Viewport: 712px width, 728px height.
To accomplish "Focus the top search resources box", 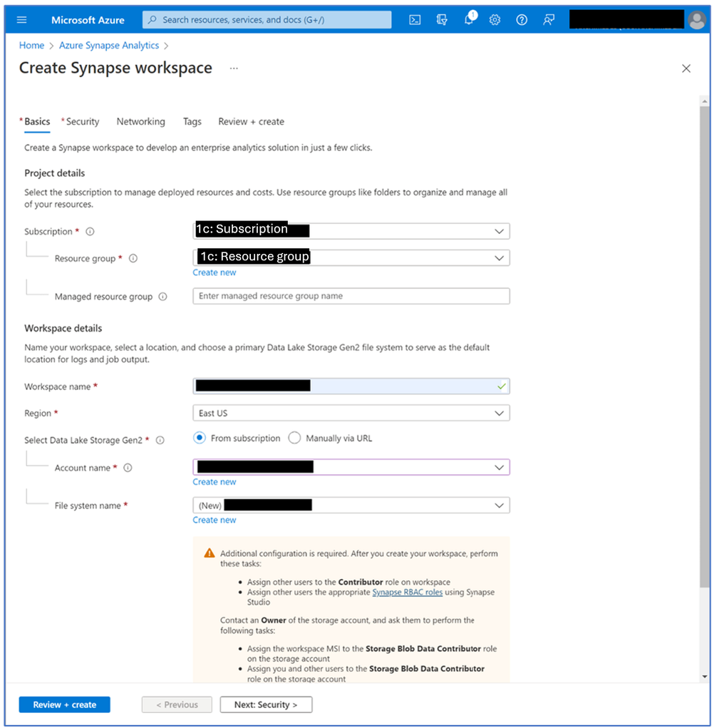I will click(x=267, y=20).
